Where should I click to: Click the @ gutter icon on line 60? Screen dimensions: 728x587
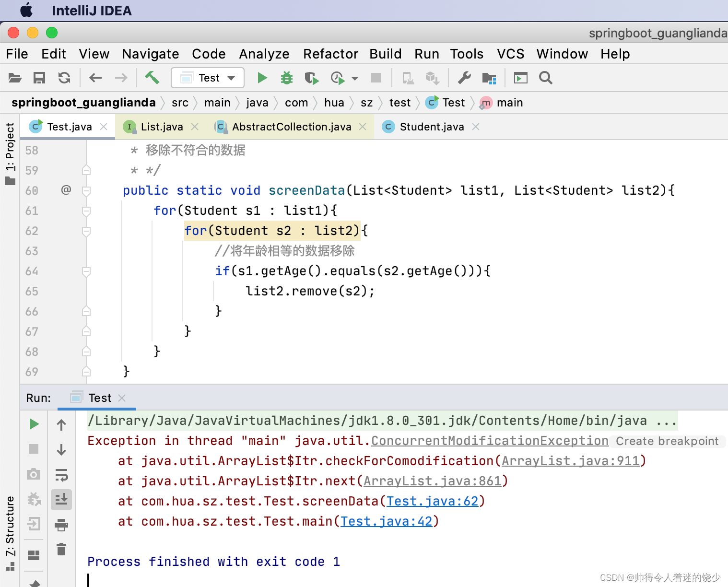pos(66,190)
